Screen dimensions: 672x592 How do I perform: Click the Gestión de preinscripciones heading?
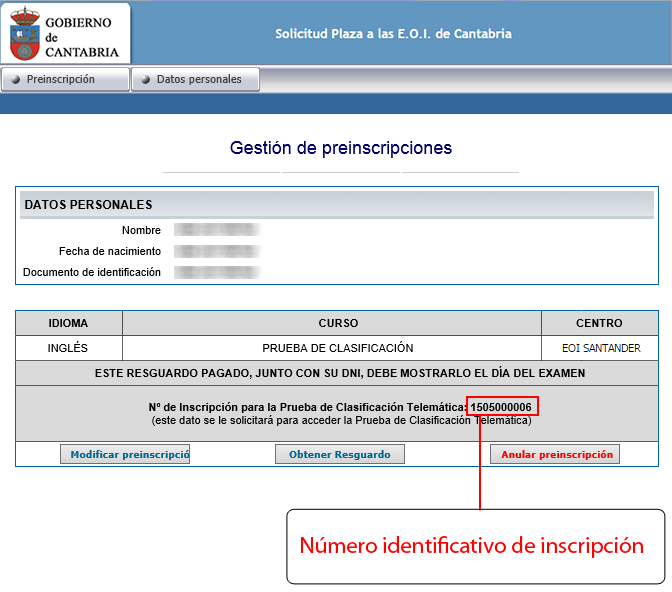pyautogui.click(x=341, y=148)
